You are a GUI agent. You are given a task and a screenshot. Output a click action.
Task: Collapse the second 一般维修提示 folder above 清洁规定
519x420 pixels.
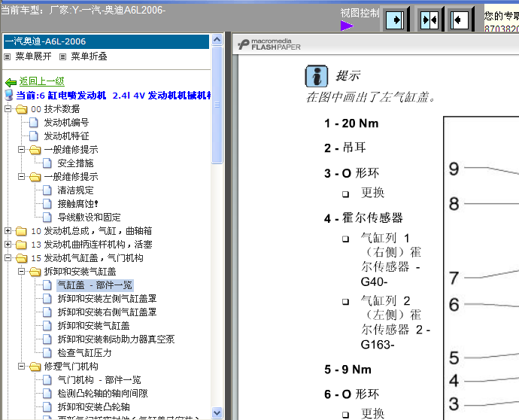click(x=22, y=177)
